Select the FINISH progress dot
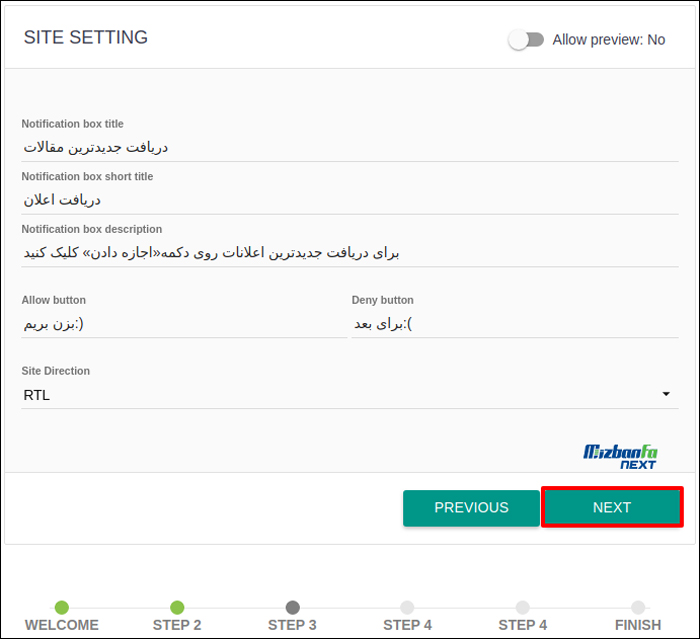 click(638, 607)
